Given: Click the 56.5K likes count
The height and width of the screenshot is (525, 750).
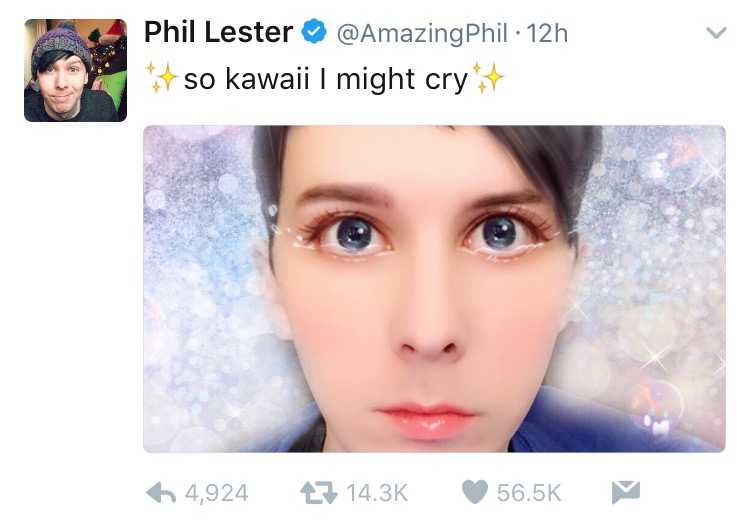Looking at the screenshot, I should (531, 492).
